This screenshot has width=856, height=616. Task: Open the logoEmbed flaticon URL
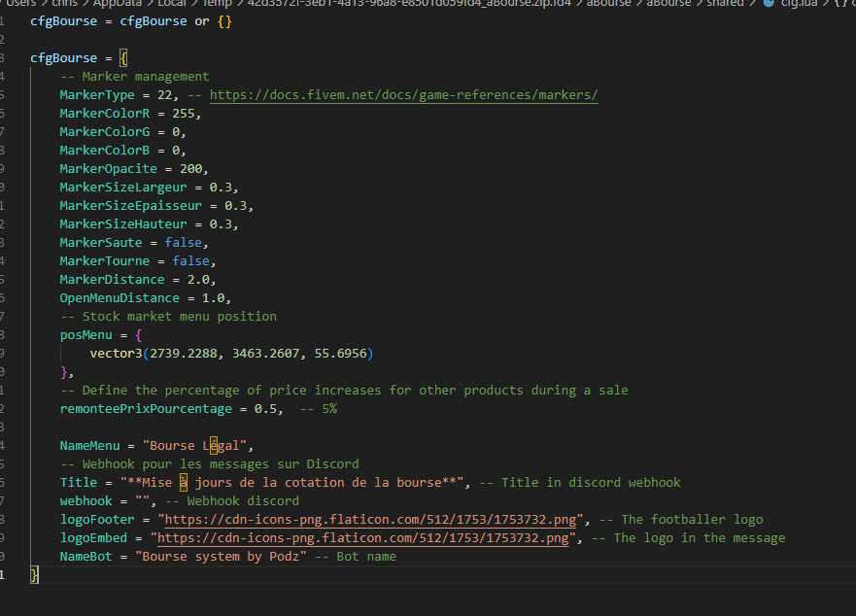click(365, 538)
